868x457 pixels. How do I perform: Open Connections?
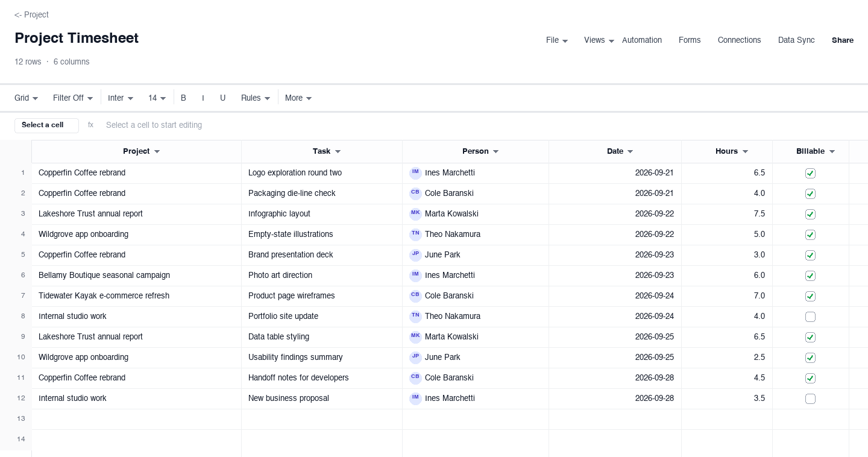click(739, 40)
